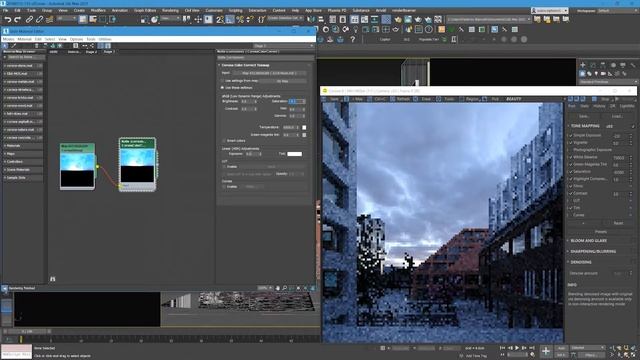Select Use those defined radio option
The image size is (640, 360).
click(223, 88)
